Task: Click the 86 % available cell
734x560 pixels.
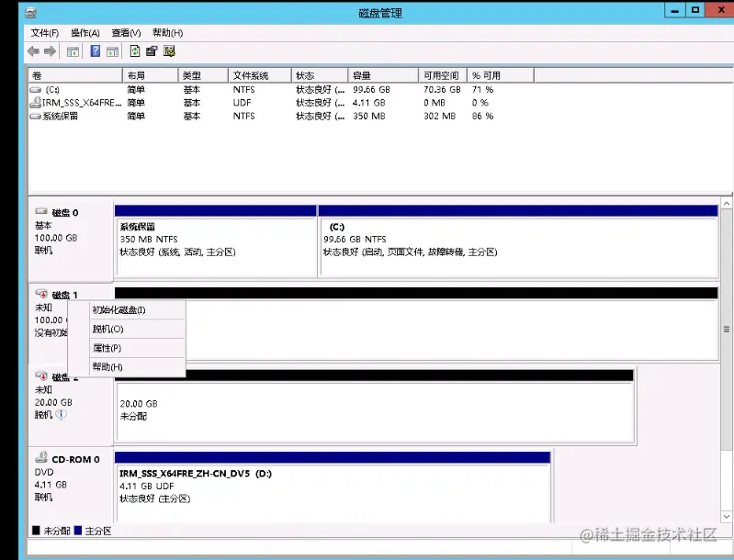Action: pyautogui.click(x=482, y=116)
